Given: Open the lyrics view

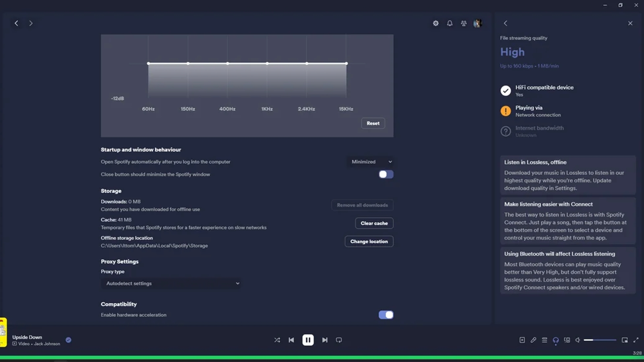Looking at the screenshot, I should click(x=533, y=340).
